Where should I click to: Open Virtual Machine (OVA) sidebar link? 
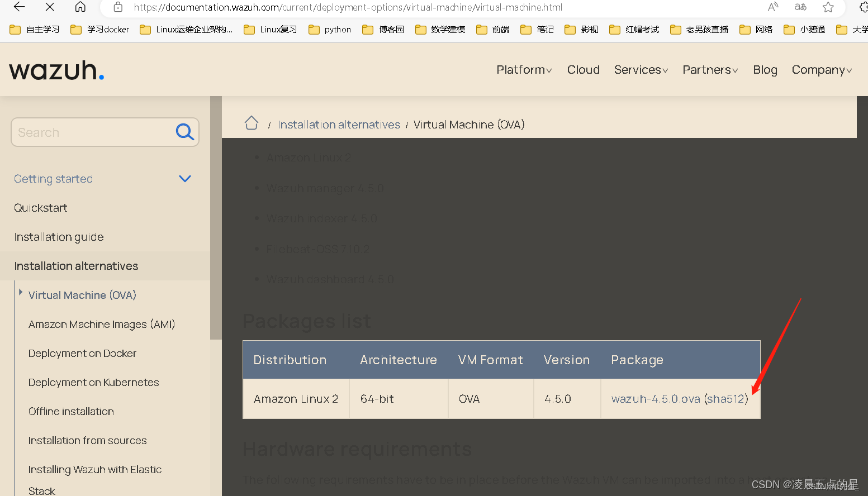click(82, 295)
